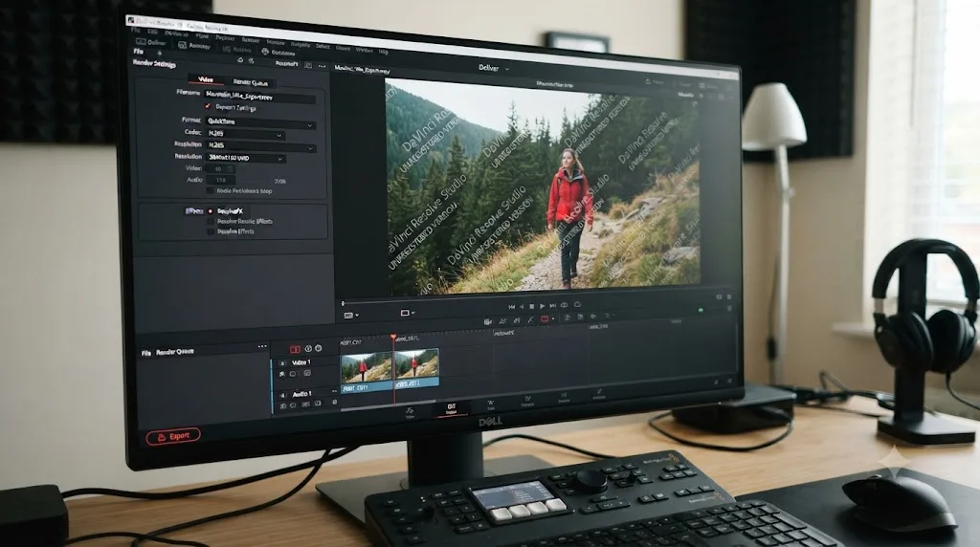Click the page tab left of highlighted one
This screenshot has height=547, width=980.
[x=410, y=412]
